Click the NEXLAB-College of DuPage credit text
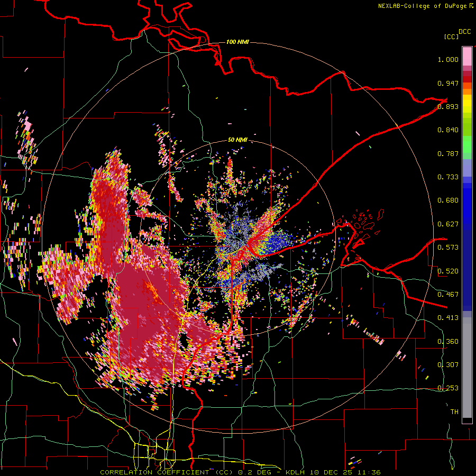Screen dimensions: 476x476 [422, 6]
